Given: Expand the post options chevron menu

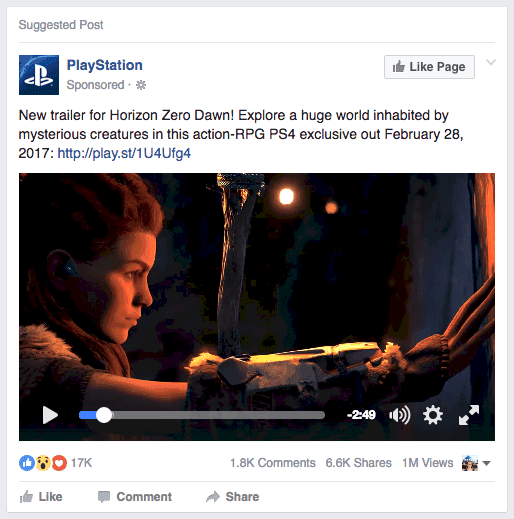Looking at the screenshot, I should pyautogui.click(x=491, y=62).
